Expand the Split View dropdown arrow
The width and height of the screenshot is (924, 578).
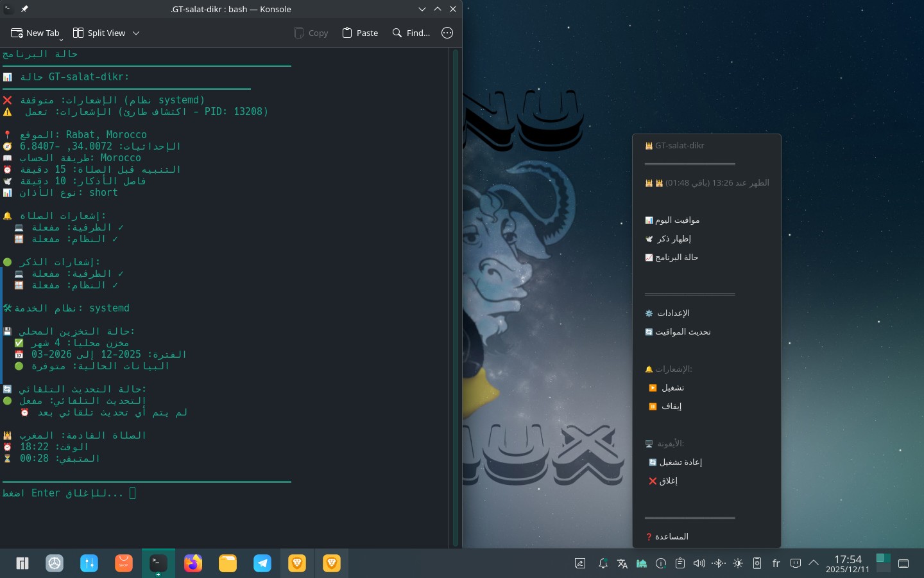[x=136, y=33]
